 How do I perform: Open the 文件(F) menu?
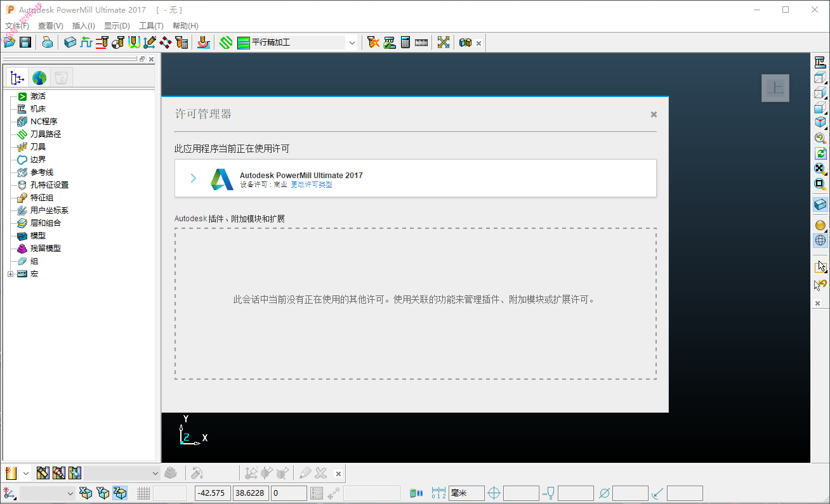(17, 26)
